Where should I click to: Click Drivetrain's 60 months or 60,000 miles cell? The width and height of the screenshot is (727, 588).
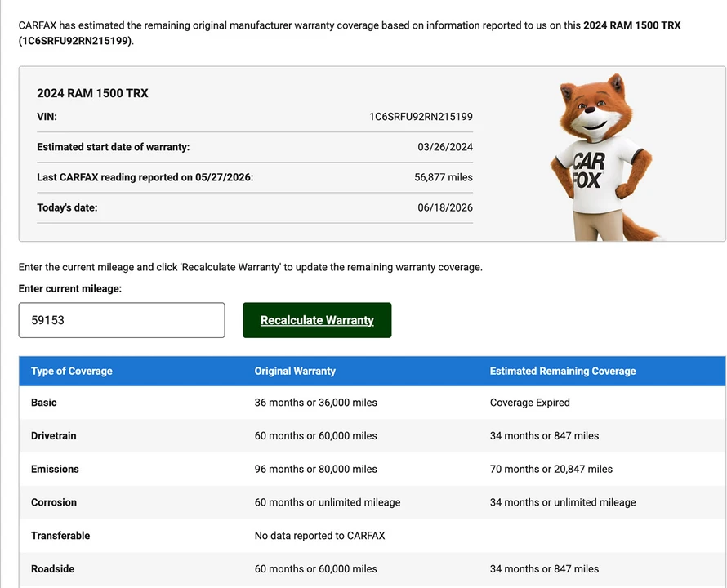(316, 436)
